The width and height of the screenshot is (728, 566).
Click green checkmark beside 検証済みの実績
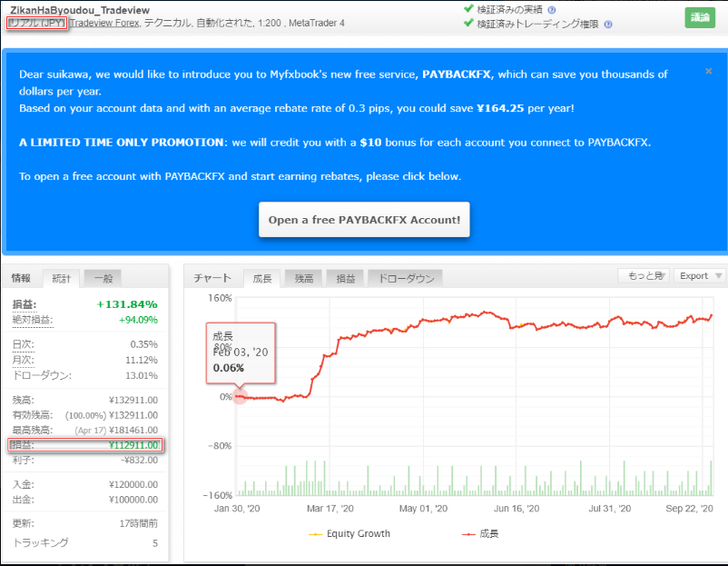(x=468, y=8)
